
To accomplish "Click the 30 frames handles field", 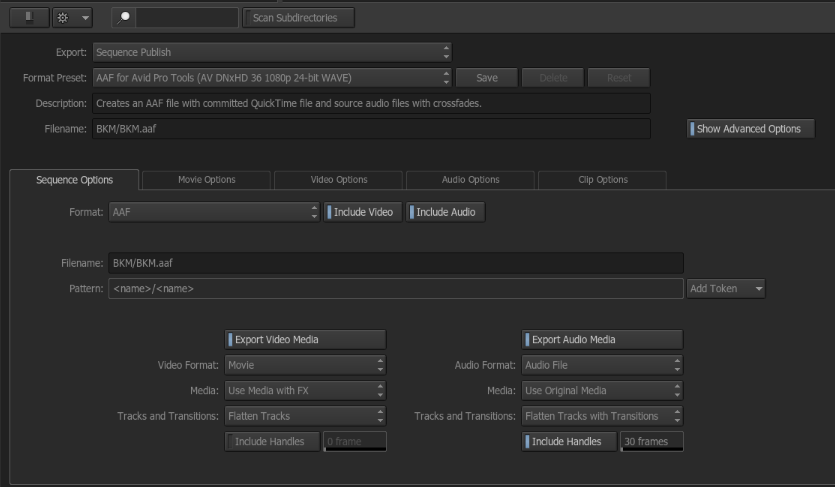I will (x=652, y=442).
